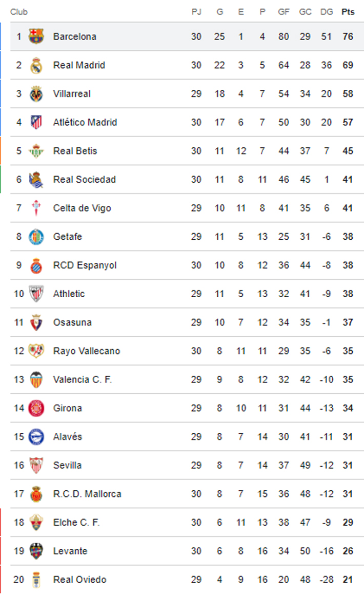The height and width of the screenshot is (595, 364).
Task: Click the Celta de Vigo crest icon
Action: pyautogui.click(x=36, y=208)
